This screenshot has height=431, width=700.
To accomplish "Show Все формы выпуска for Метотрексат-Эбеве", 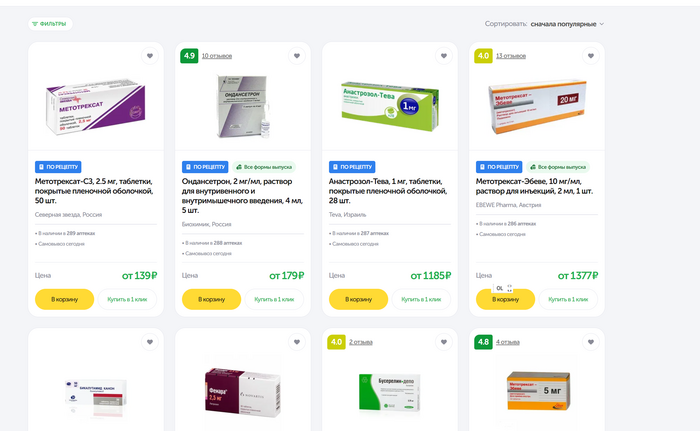I will coord(558,167).
